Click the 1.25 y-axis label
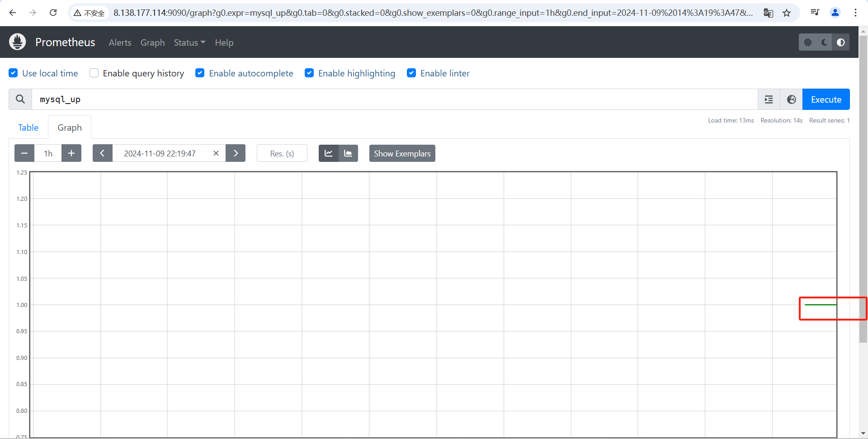The image size is (868, 439). (22, 172)
